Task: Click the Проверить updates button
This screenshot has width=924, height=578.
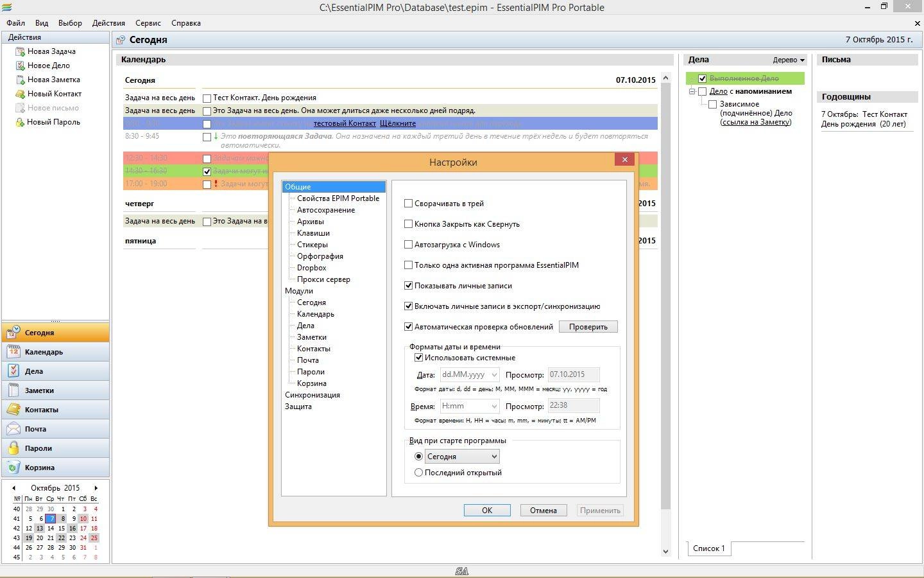Action: 588,327
